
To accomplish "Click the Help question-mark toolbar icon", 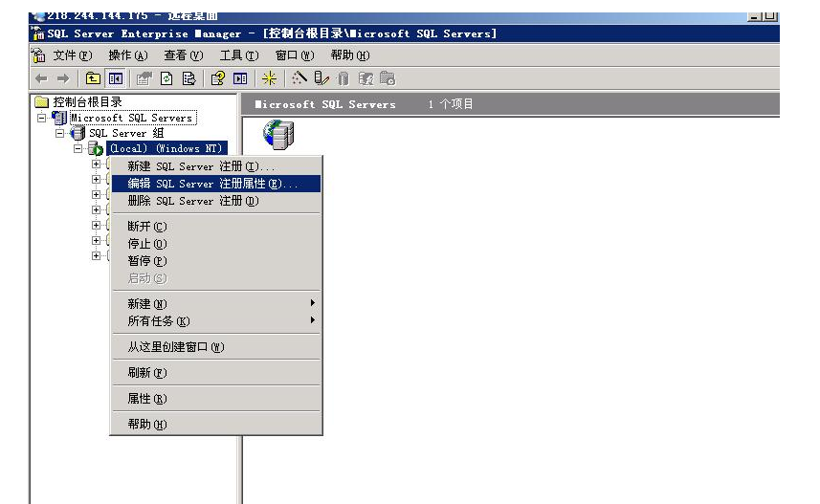I will [x=217, y=79].
